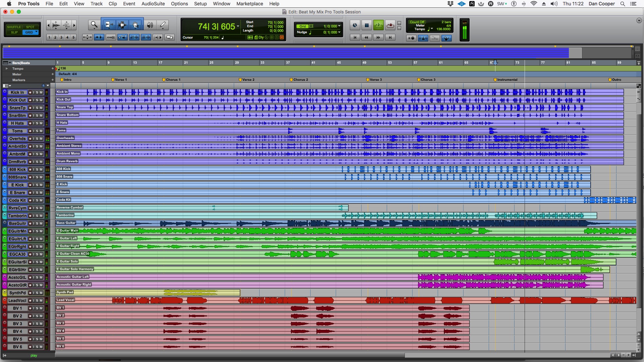
Task: Toggle the Tempo Ruler Enable conductor
Action: pos(446,38)
